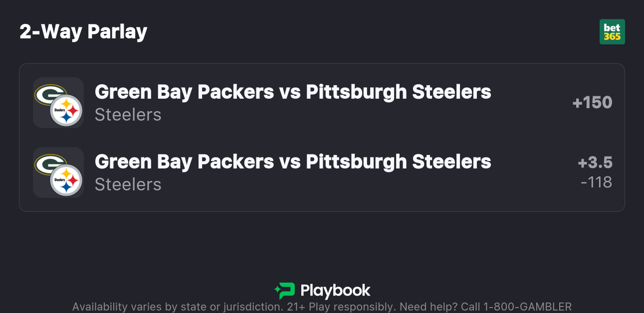Click the Steelers pick under the second matchup
Screen dimensions: 644x313
[128, 184]
